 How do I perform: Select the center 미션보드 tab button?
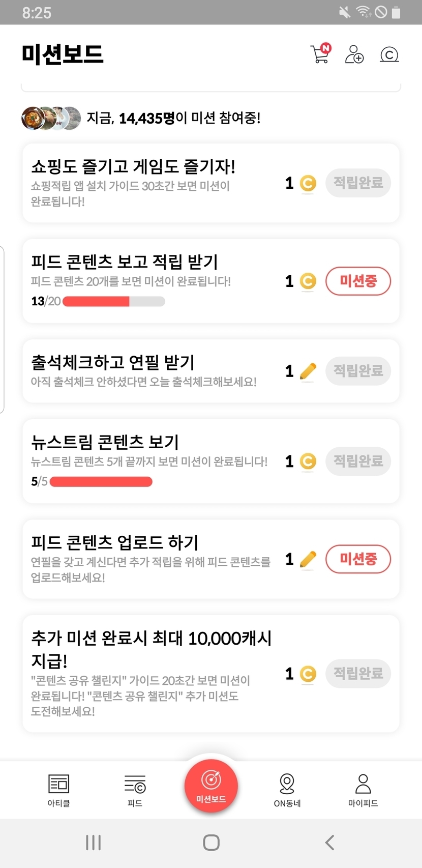(211, 786)
